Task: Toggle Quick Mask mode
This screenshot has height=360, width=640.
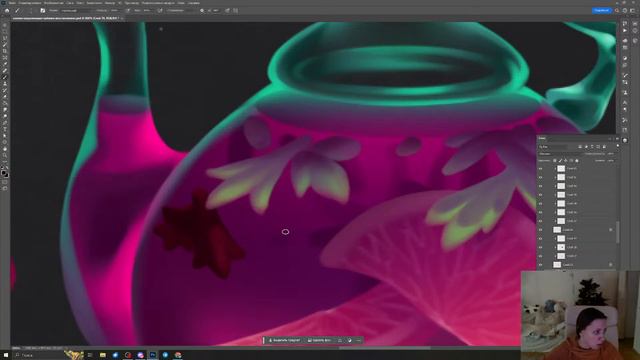Action: point(5,182)
